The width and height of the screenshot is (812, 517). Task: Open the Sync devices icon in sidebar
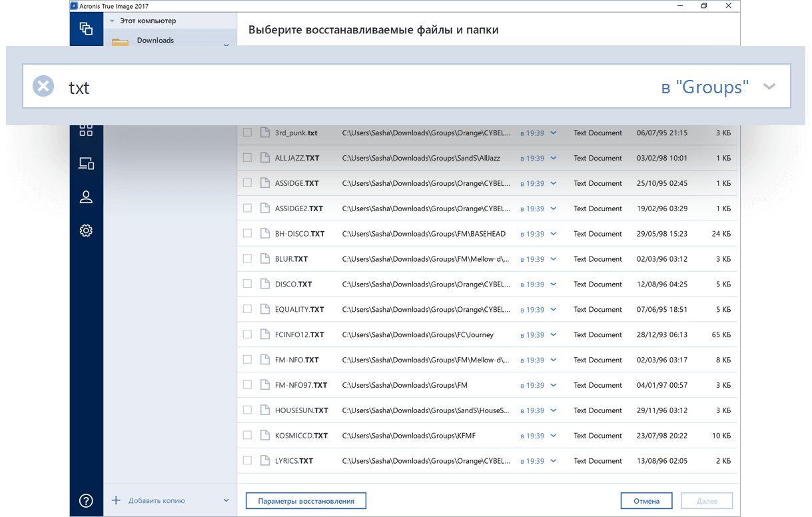point(86,163)
